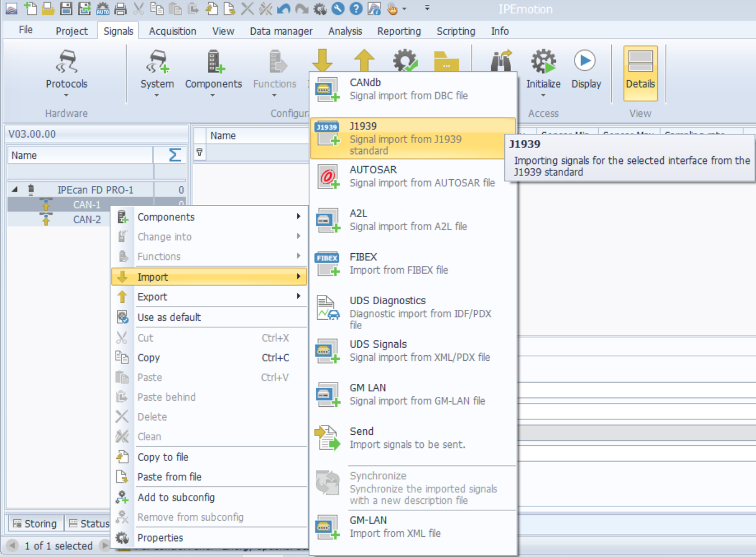Choose Copy in context menu

[x=209, y=357]
